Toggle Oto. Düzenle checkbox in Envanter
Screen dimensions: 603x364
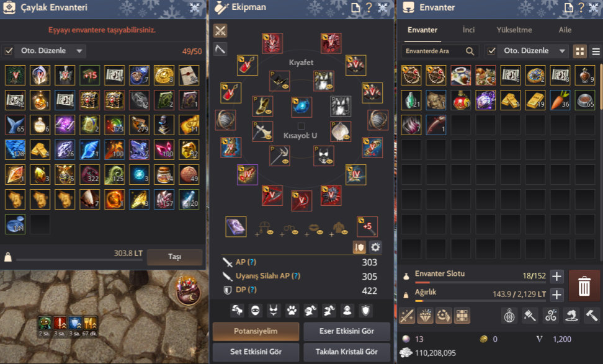coord(491,51)
